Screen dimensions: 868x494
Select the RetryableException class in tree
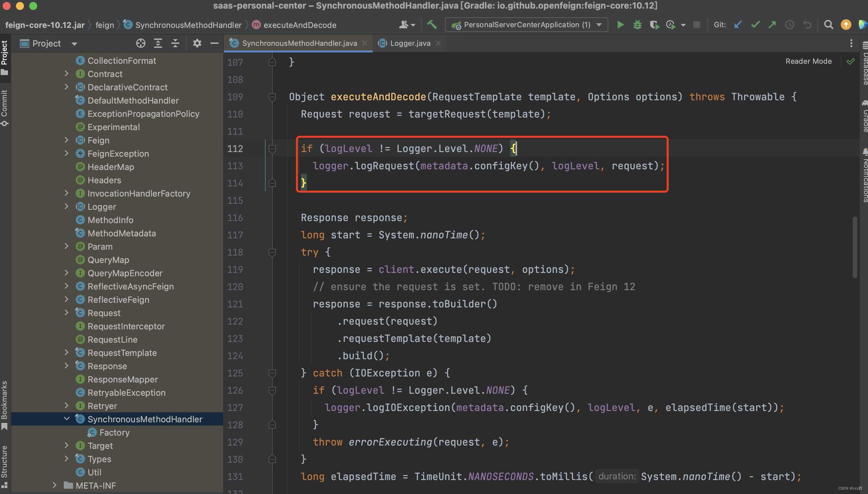[x=126, y=392]
